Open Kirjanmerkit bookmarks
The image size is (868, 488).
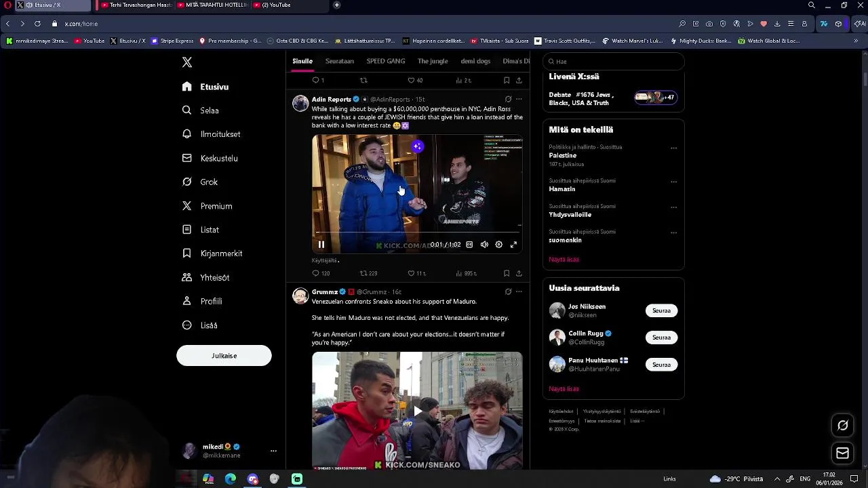(x=212, y=253)
